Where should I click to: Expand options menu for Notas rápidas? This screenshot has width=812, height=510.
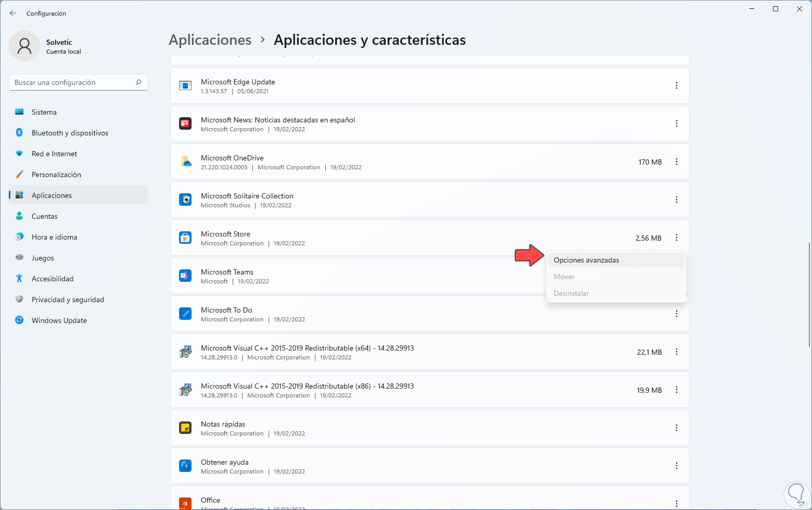coord(677,428)
